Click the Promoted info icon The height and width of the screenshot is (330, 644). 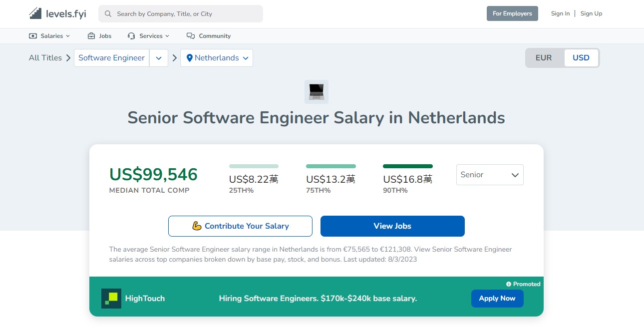click(509, 284)
